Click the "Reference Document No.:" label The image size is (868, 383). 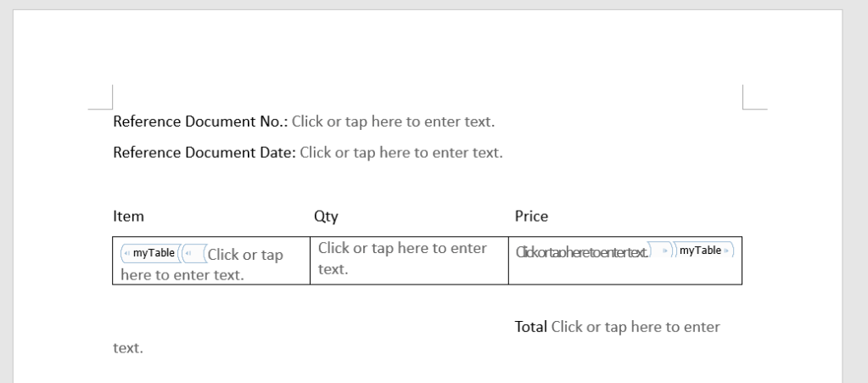201,121
